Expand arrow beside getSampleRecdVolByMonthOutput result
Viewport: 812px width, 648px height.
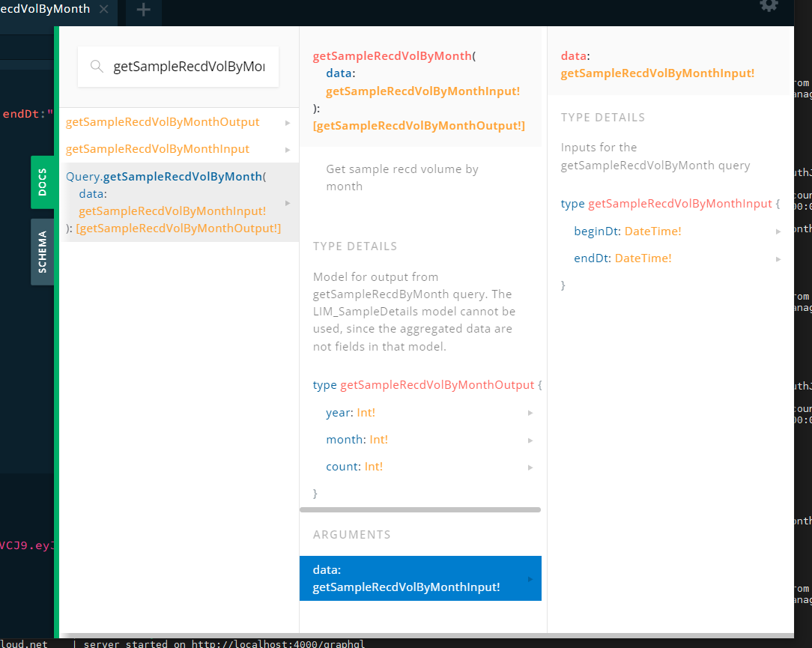tap(288, 122)
